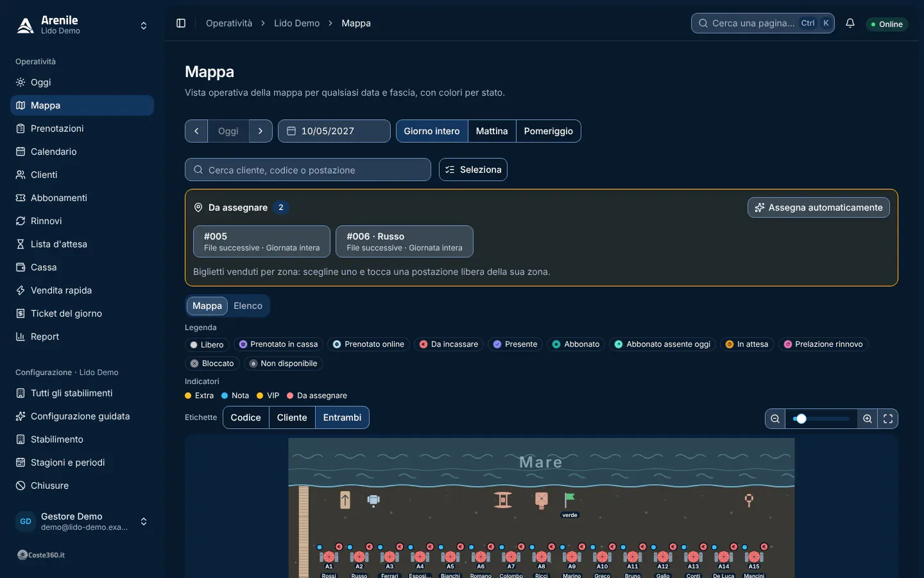Image resolution: width=924 pixels, height=578 pixels.
Task: Toggle the sidebar collapse icon
Action: [181, 23]
